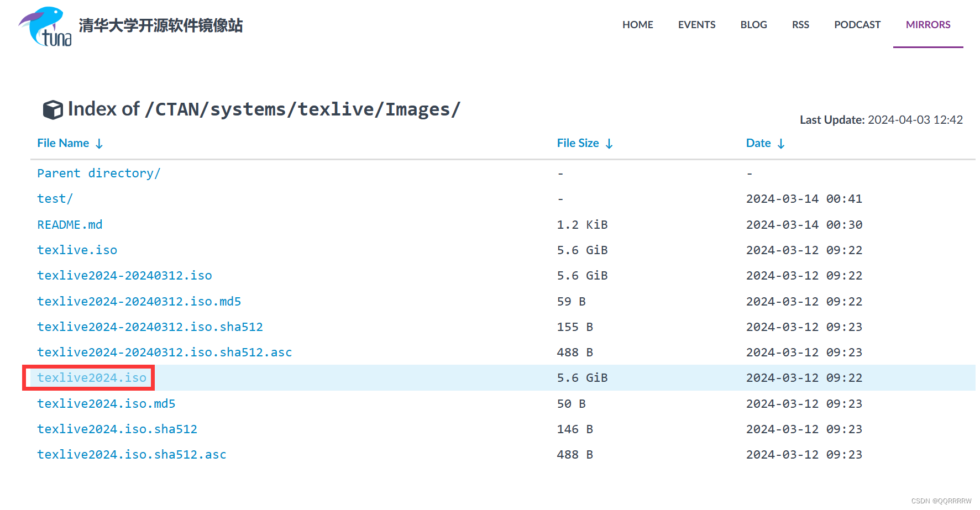
Task: Click the File Size sort arrow
Action: tap(609, 144)
